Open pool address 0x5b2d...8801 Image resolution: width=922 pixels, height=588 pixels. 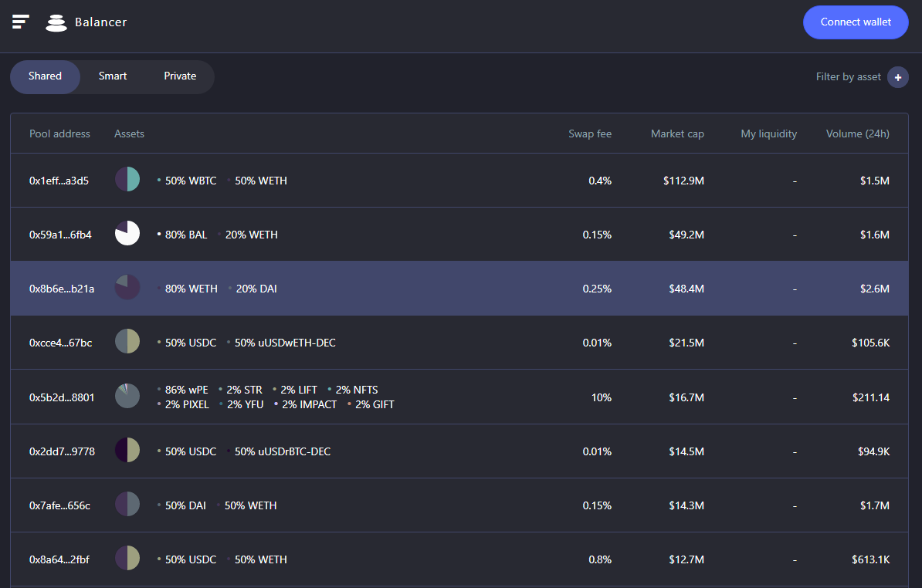coord(62,397)
